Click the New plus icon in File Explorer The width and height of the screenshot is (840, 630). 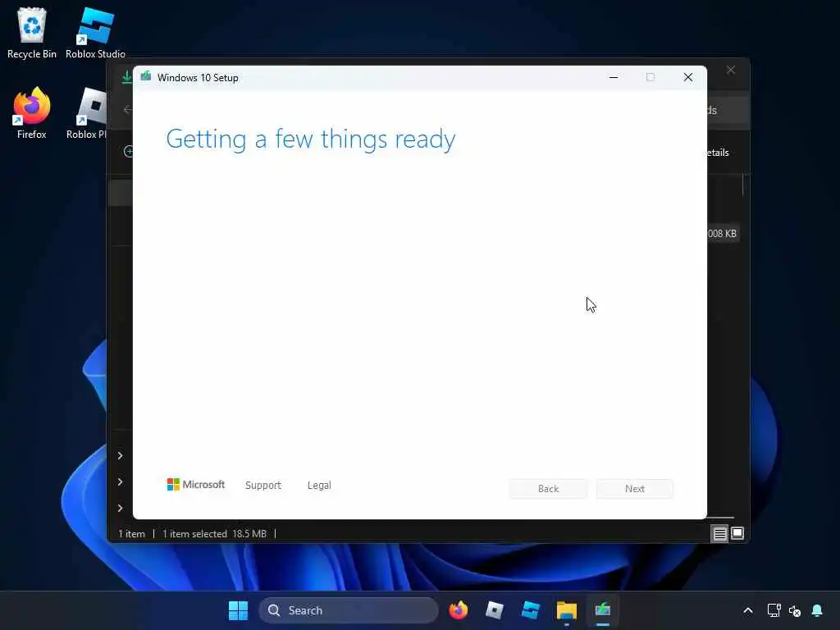pyautogui.click(x=128, y=152)
